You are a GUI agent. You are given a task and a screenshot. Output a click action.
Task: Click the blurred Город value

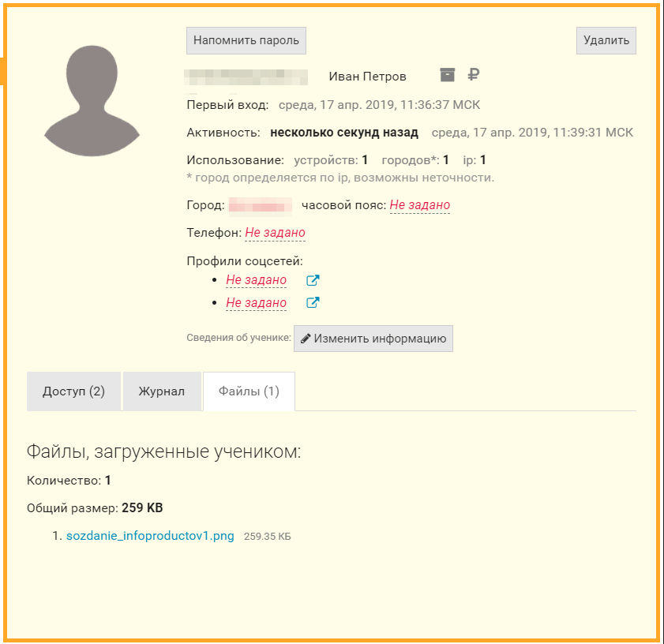260,205
